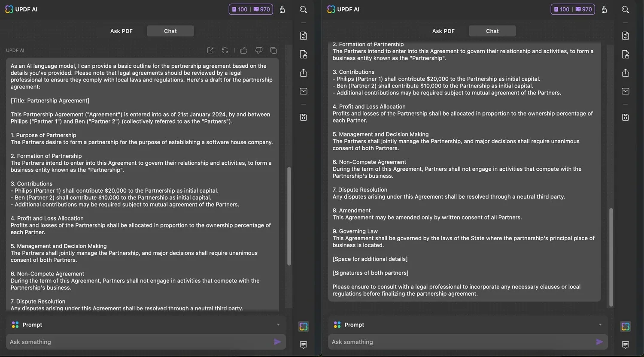Image resolution: width=644 pixels, height=357 pixels.
Task: Open the response in a new window
Action: coord(210,50)
